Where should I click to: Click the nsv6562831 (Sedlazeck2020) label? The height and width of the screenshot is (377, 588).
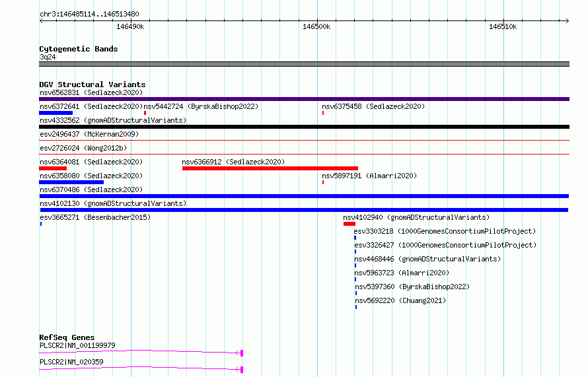[x=91, y=92]
